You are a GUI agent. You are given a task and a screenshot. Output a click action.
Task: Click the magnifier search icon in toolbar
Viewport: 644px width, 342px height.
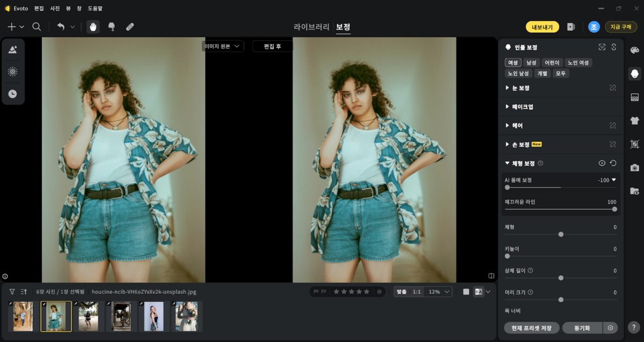point(36,27)
